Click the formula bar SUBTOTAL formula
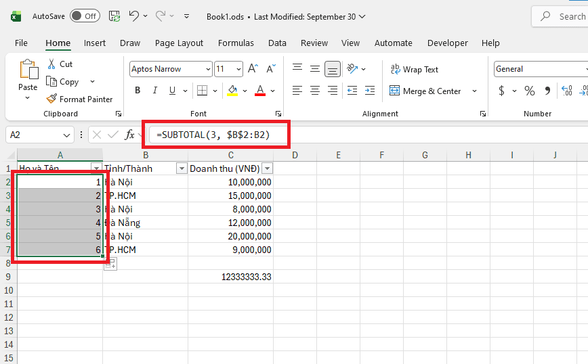This screenshot has width=588, height=364. [213, 135]
